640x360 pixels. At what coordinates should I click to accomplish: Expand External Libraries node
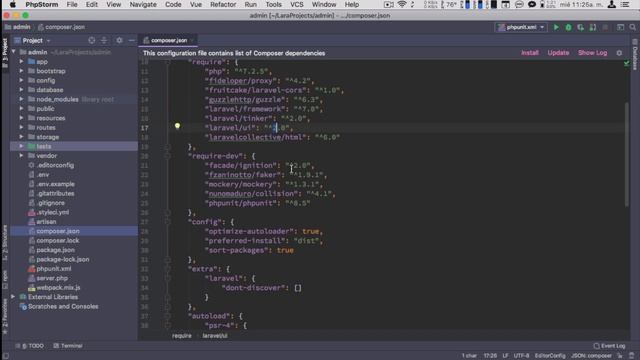13,297
